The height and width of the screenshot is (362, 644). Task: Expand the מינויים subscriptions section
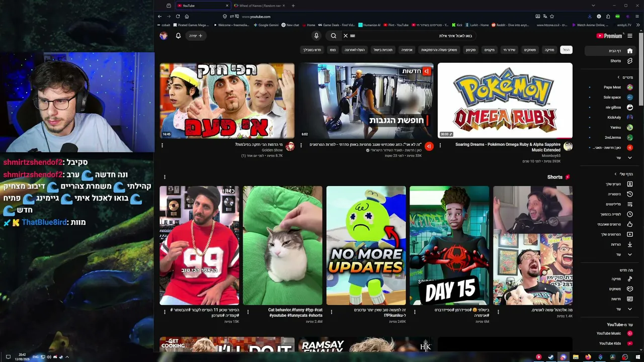[625, 77]
